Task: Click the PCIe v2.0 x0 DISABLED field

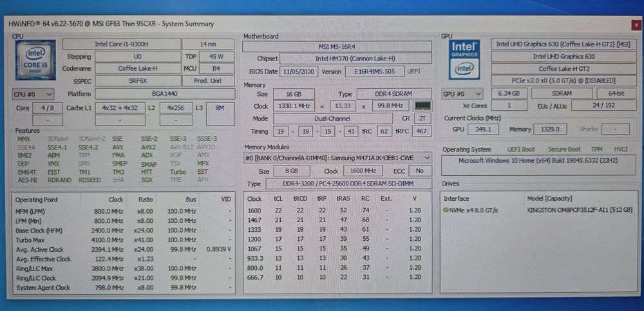Action: coord(564,80)
